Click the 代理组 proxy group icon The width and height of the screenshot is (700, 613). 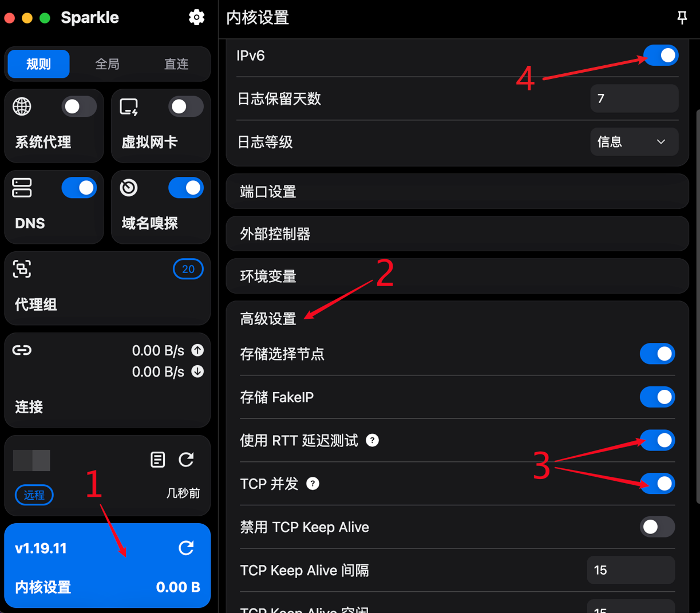pos(22,269)
